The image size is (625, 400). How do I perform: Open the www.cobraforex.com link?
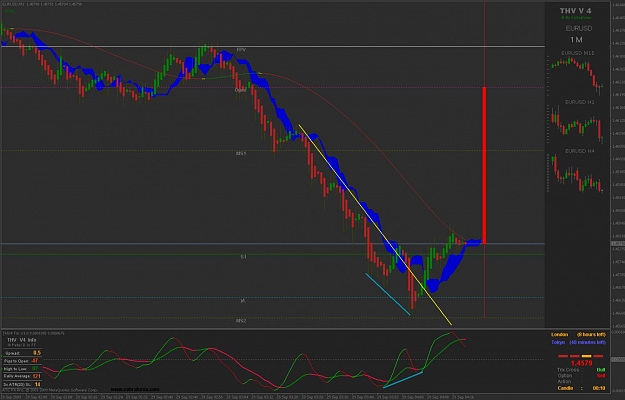(135, 389)
